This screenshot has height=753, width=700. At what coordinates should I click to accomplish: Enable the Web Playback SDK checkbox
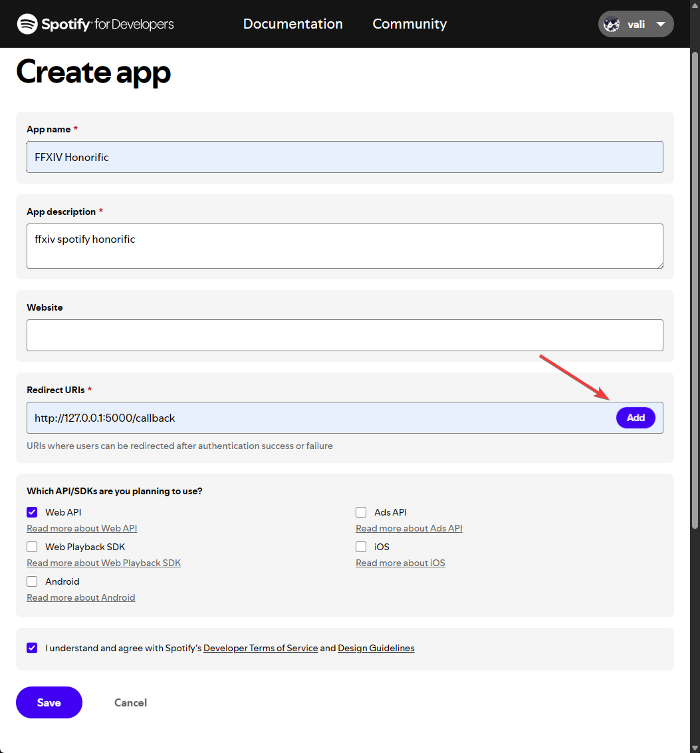(32, 547)
